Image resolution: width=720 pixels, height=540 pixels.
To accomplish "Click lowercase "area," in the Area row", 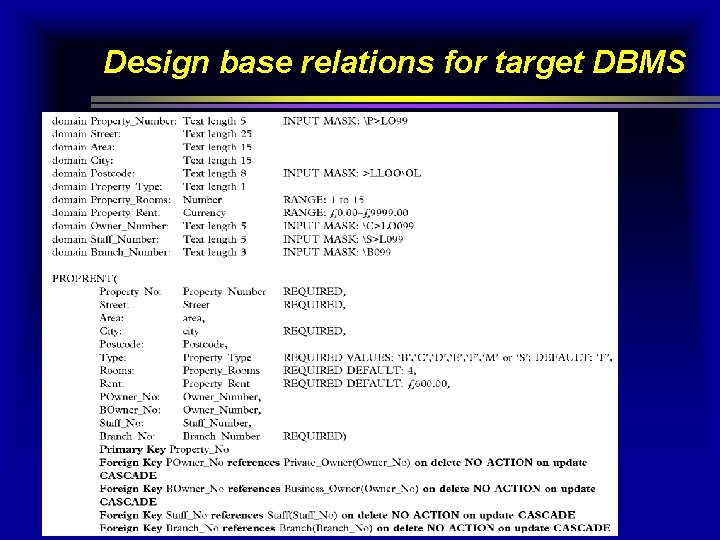I will [194, 318].
